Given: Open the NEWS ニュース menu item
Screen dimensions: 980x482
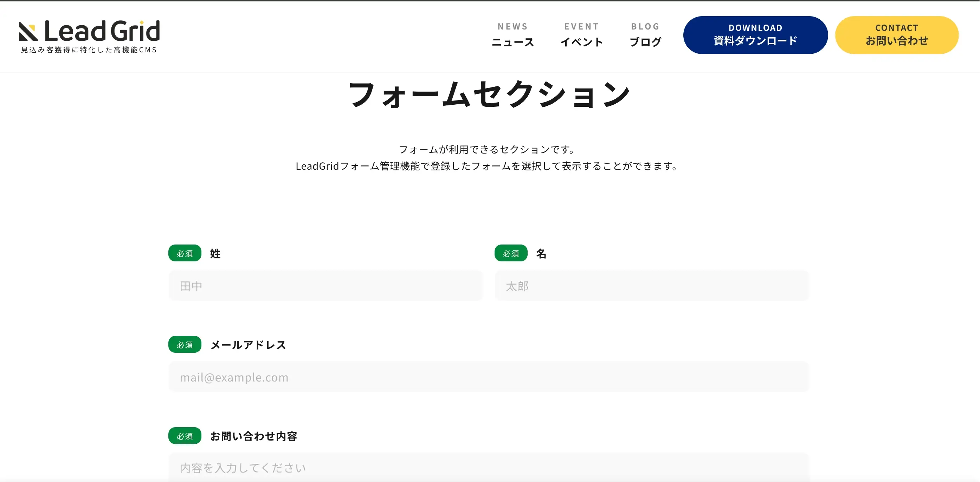Looking at the screenshot, I should click(x=512, y=34).
